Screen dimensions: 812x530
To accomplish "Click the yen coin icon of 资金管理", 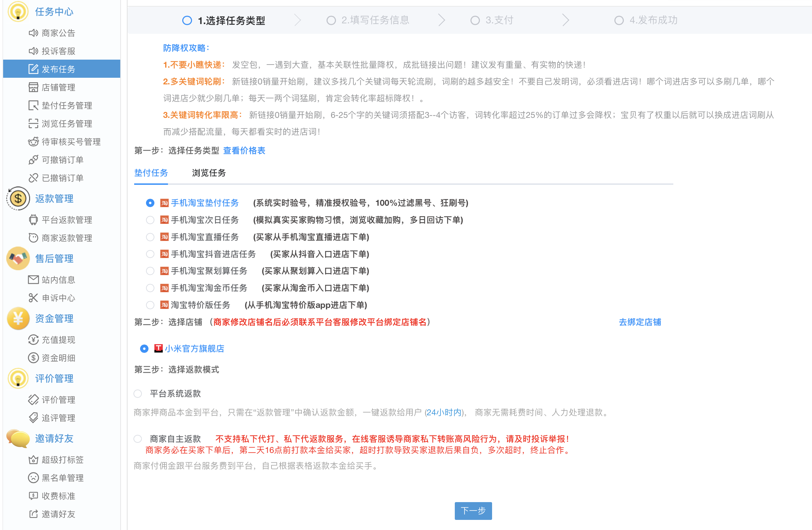I will pos(18,318).
